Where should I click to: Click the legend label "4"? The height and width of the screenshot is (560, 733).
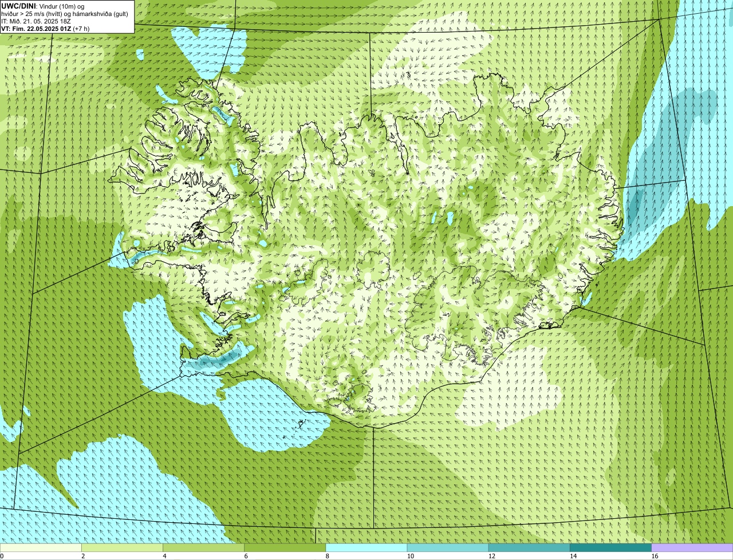(164, 556)
